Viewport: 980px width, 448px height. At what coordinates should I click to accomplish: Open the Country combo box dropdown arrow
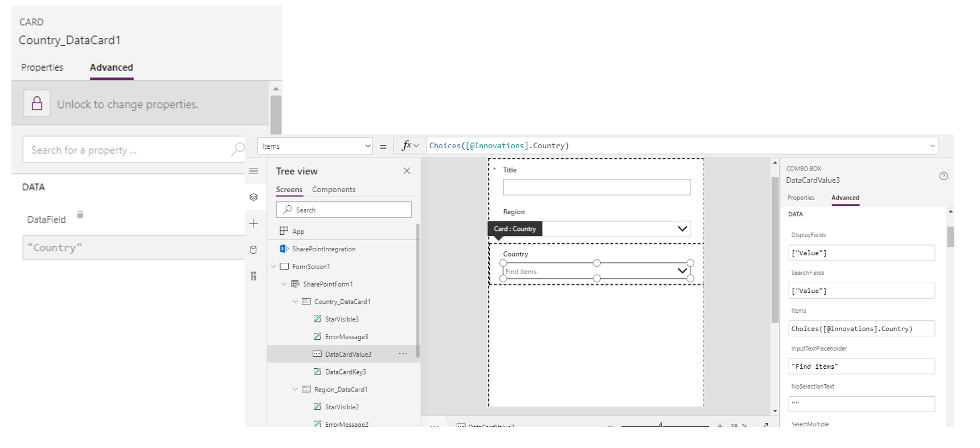(682, 271)
